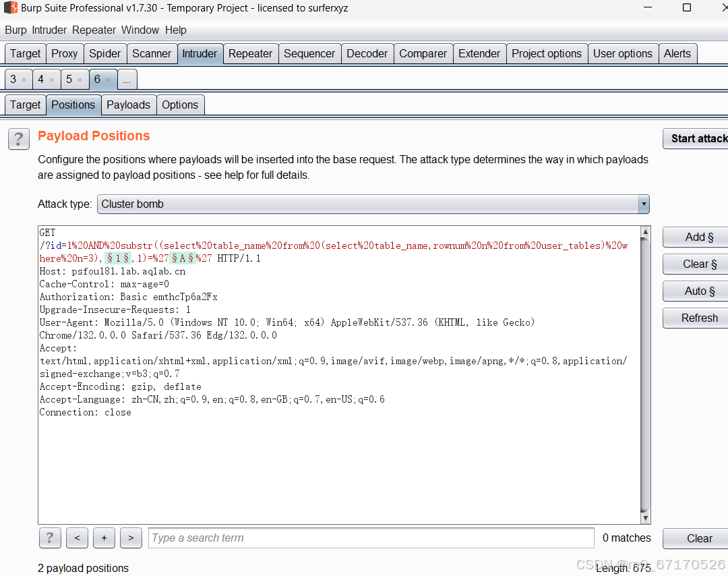Click the Host header line
The image size is (728, 576).
pos(113,271)
